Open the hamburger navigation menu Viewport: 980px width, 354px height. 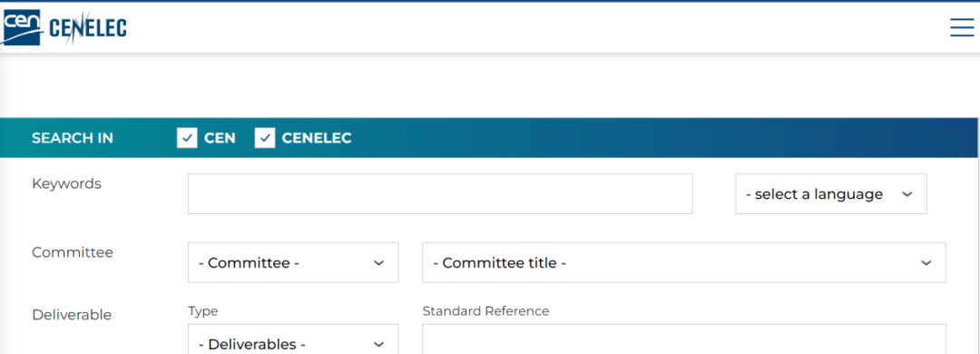pyautogui.click(x=962, y=27)
